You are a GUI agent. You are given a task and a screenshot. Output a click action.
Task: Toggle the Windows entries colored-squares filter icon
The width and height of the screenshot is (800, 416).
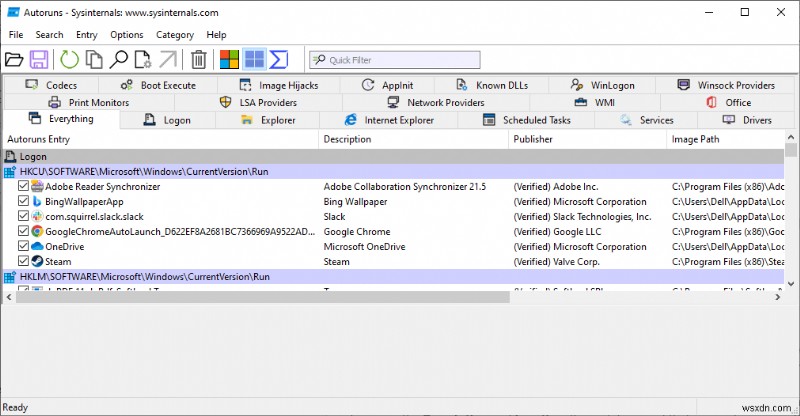229,60
